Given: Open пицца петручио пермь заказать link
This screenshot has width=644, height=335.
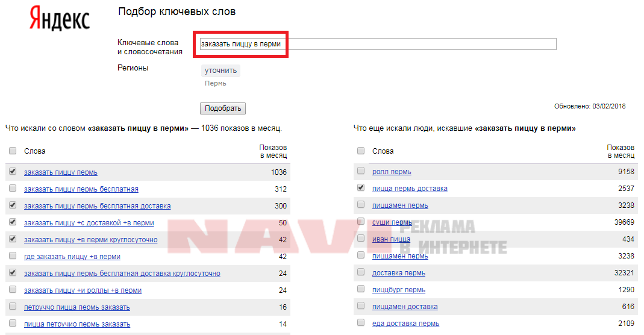Looking at the screenshot, I should pos(77,324).
